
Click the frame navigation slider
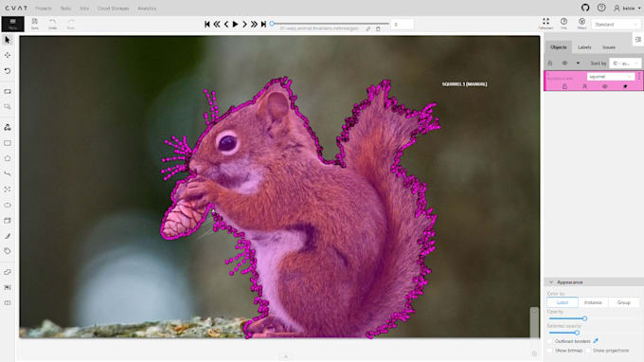click(330, 24)
